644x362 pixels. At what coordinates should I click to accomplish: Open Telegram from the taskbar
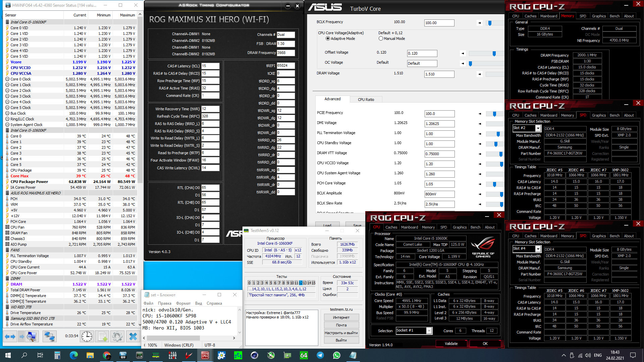click(x=320, y=355)
